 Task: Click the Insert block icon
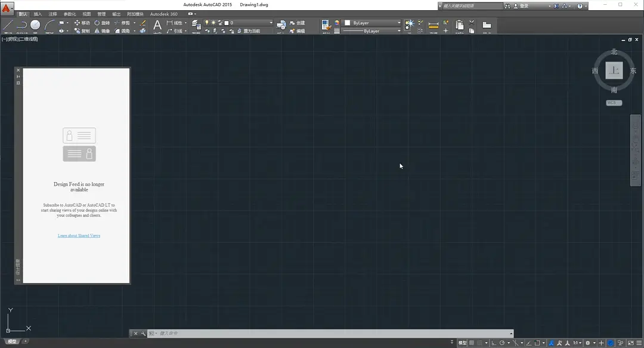281,26
